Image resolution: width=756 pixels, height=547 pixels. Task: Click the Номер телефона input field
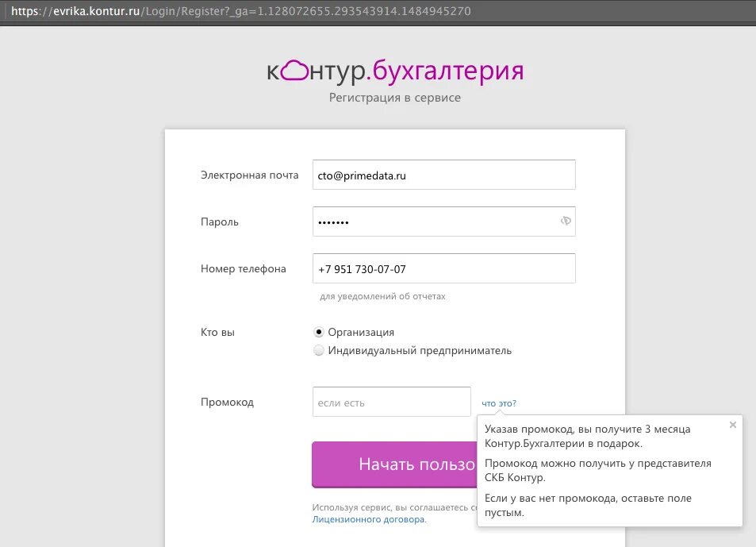(443, 268)
